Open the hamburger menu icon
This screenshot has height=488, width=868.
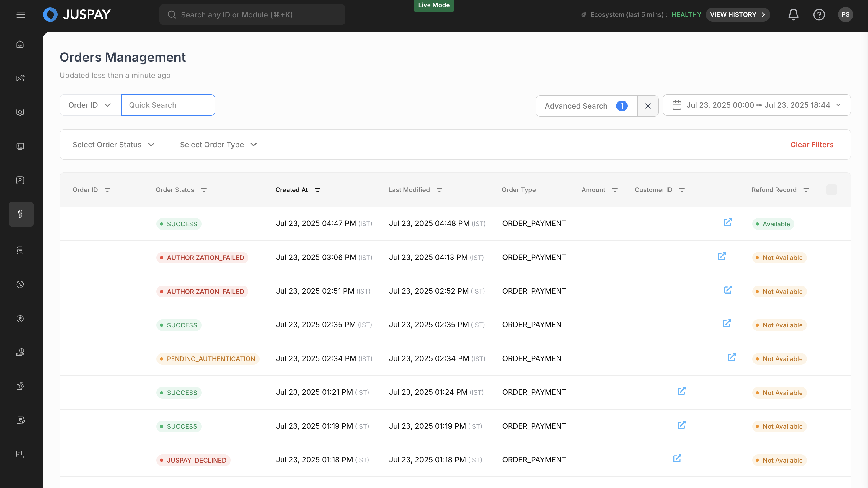[x=21, y=14]
